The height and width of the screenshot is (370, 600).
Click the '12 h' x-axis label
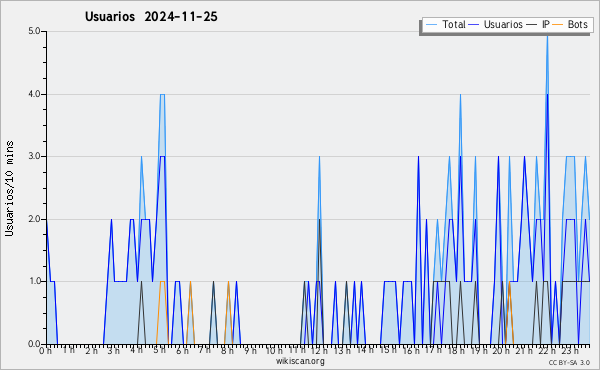[319, 351]
